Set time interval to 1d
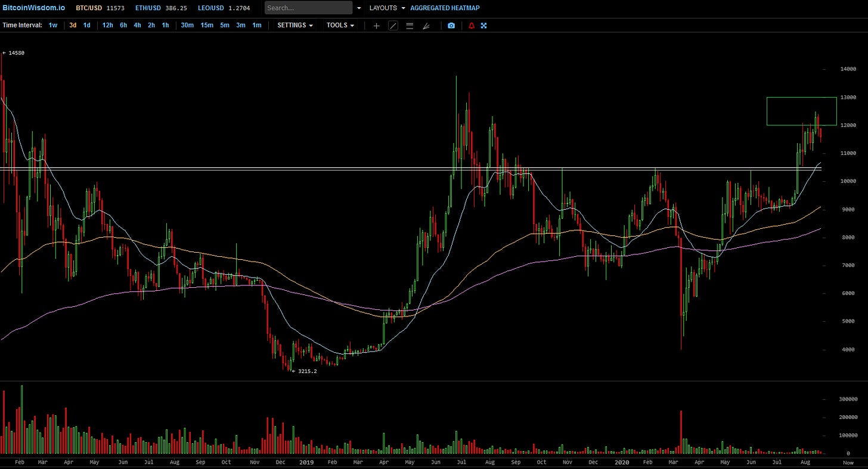Viewport: 868px width, 469px height. coord(87,26)
